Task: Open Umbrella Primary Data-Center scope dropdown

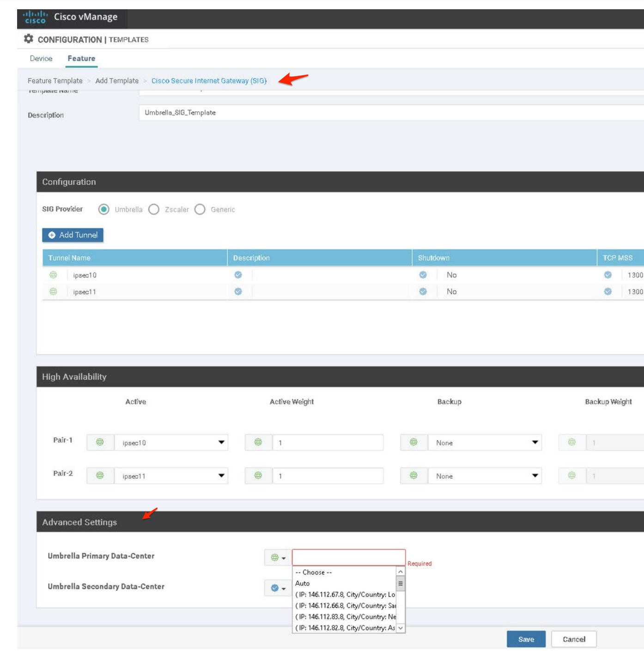Action: (x=278, y=558)
